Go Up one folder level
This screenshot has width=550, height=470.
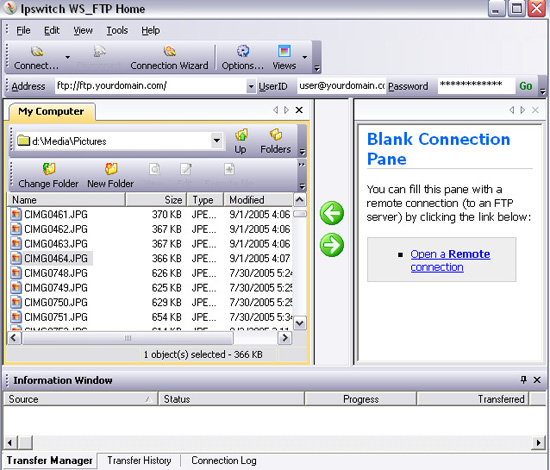tap(241, 141)
